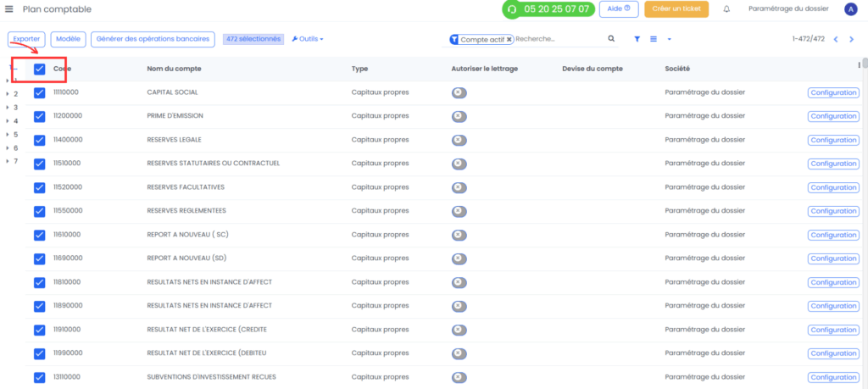Enable lettrage toggle for account 11910000
Image resolution: width=868 pixels, height=389 pixels.
point(459,330)
